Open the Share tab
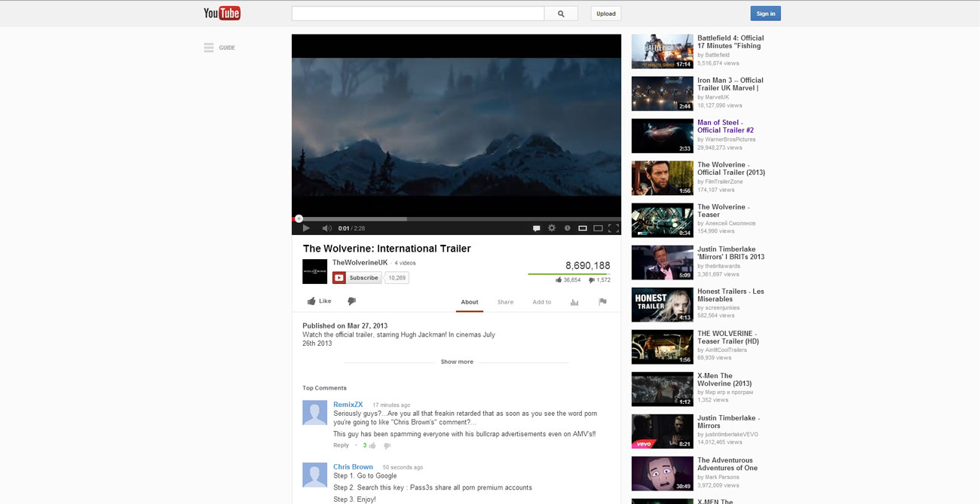 (505, 302)
